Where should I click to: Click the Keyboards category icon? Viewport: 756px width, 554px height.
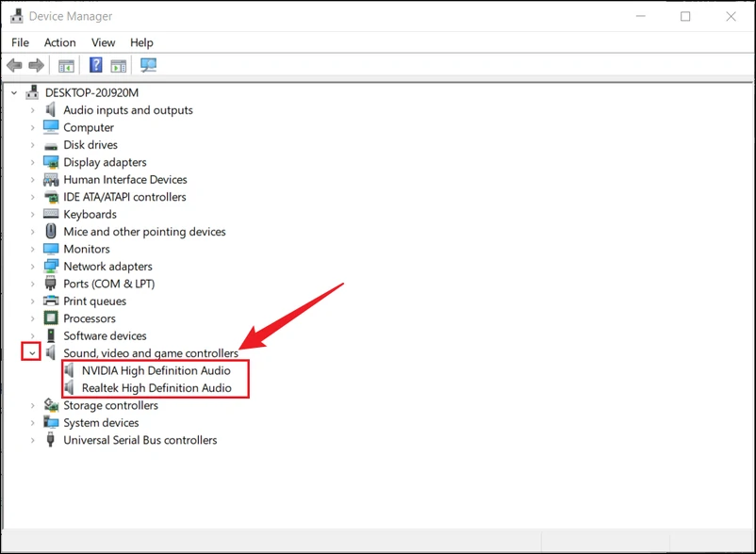(x=51, y=214)
